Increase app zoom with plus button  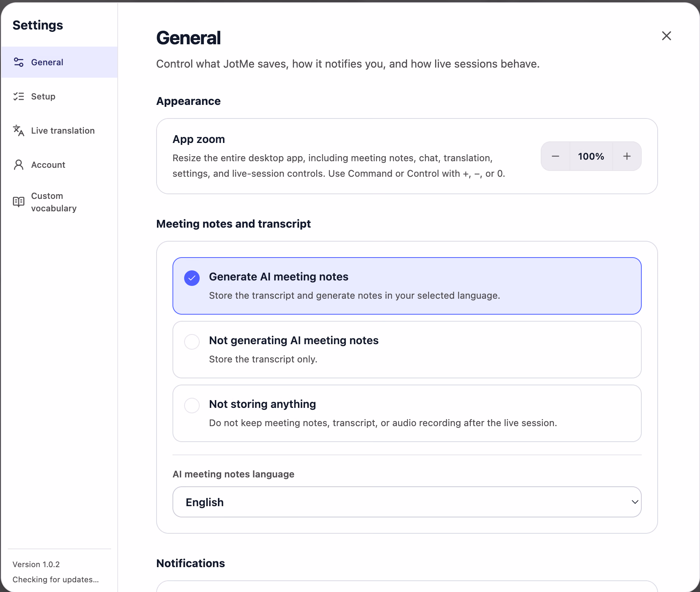(x=627, y=156)
